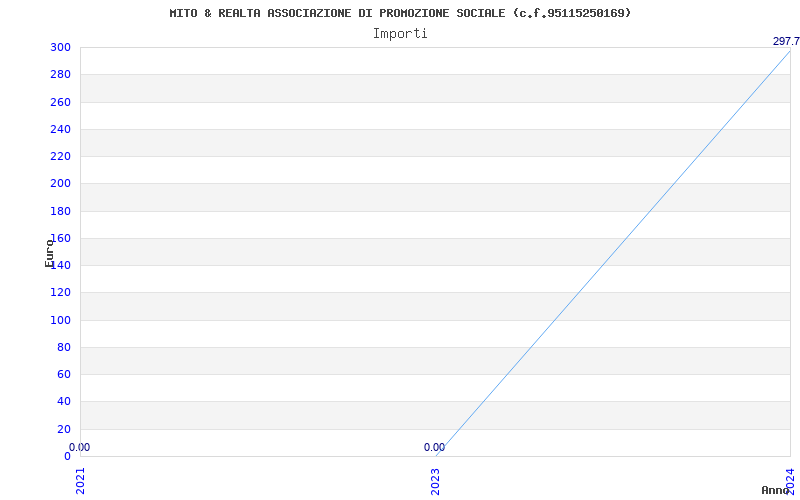This screenshot has width=800, height=500.
Task: Click the chart title MITO & REALTA ASSOCIAZIONE
Action: click(400, 13)
